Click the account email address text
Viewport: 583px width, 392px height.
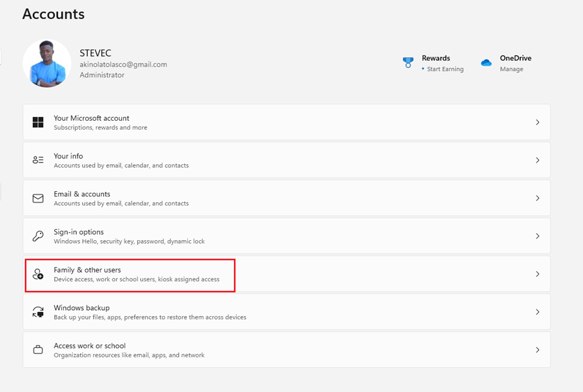(x=123, y=65)
